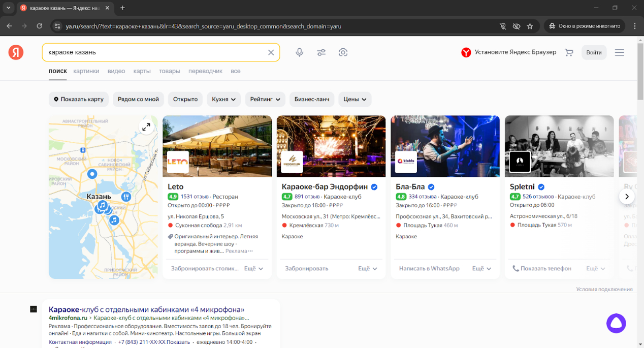This screenshot has width=644, height=348.
Task: Open the hamburger menu in header
Action: [x=619, y=52]
